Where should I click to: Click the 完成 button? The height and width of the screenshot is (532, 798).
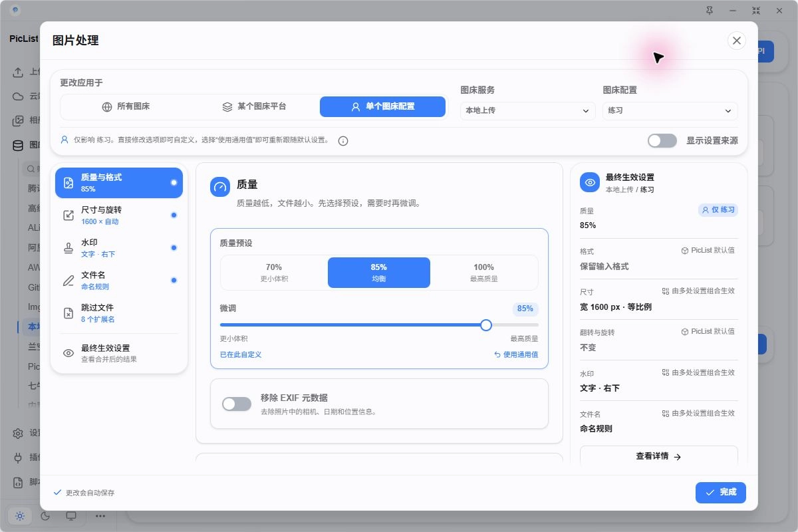(x=721, y=492)
